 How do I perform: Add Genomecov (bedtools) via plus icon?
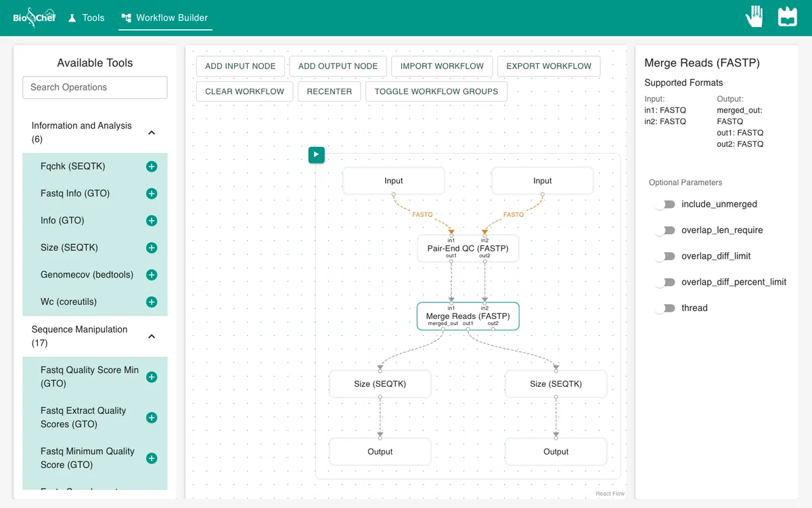[x=152, y=275]
